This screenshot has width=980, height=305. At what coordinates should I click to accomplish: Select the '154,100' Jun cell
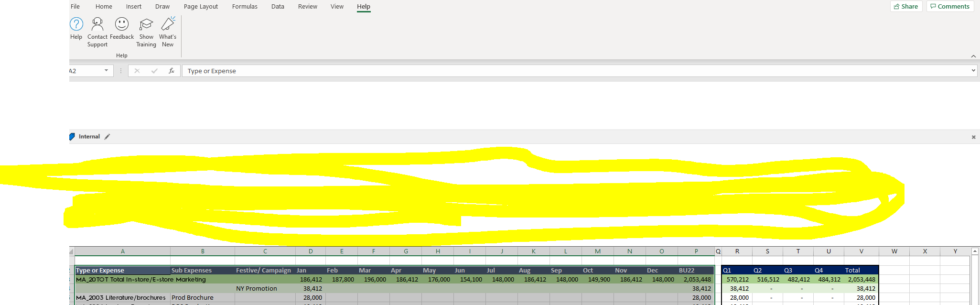point(470,280)
